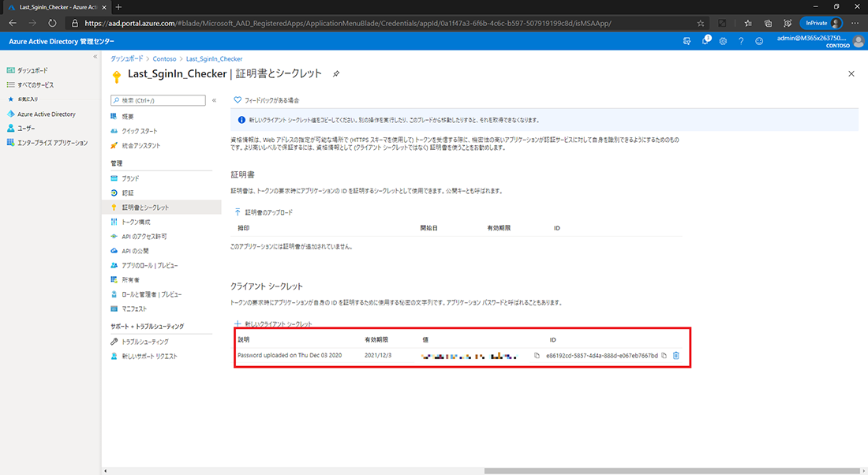Send feedback via smiley icon
The height and width of the screenshot is (475, 868).
click(759, 40)
